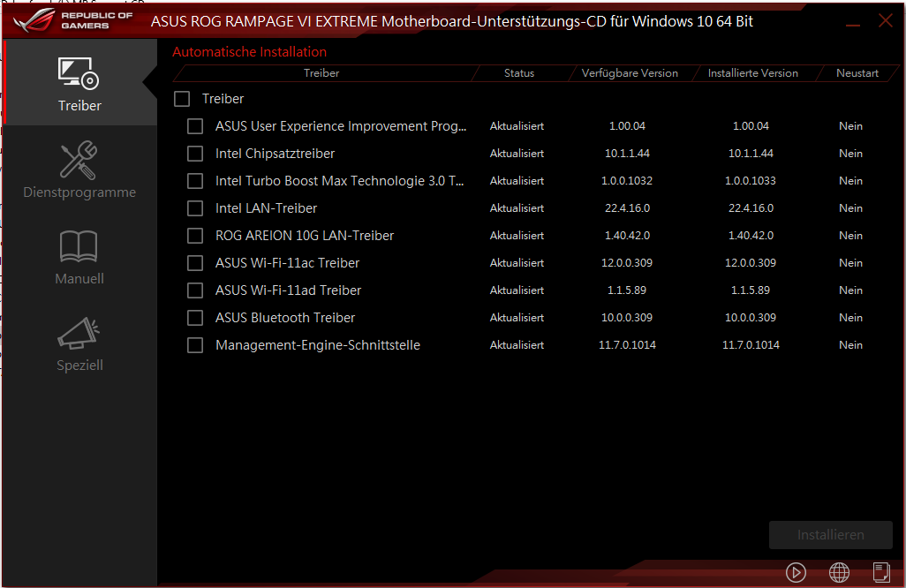Switch to the Dienstprogramme tab label
Viewport: 906px width, 588px height.
(x=79, y=192)
